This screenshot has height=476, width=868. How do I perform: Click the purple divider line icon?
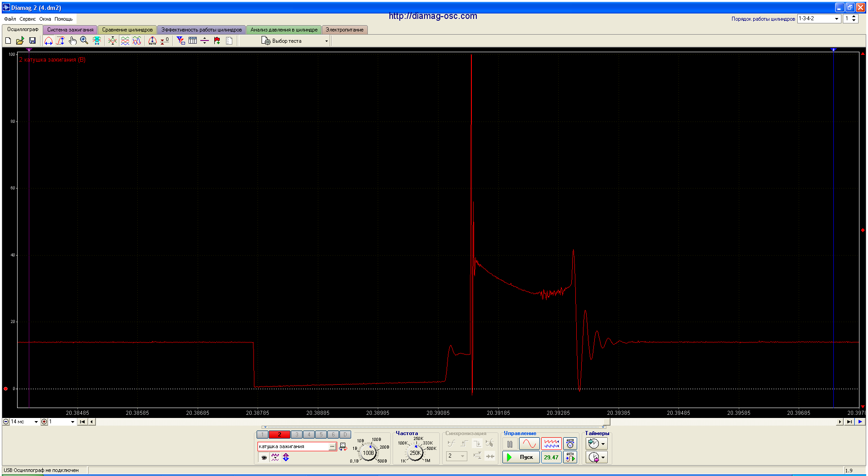tap(205, 40)
